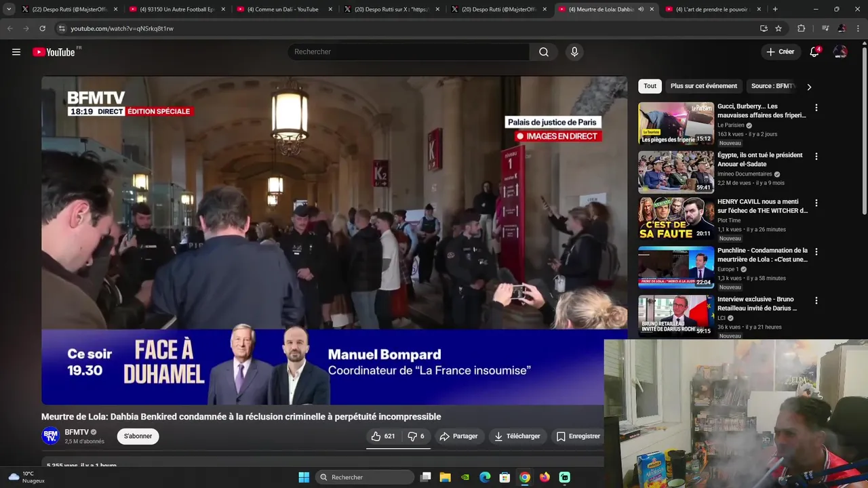Go back using Chrome's back arrow
Image resolution: width=868 pixels, height=488 pixels.
coord(9,28)
